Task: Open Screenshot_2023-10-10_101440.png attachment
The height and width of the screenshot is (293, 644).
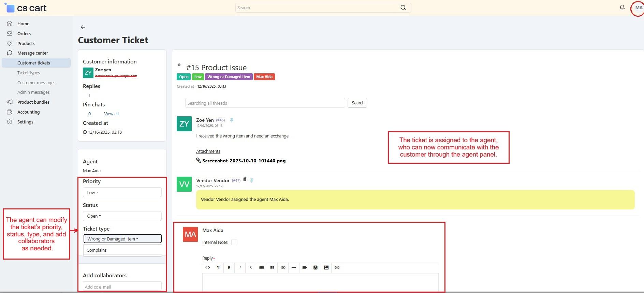Action: pyautogui.click(x=244, y=161)
